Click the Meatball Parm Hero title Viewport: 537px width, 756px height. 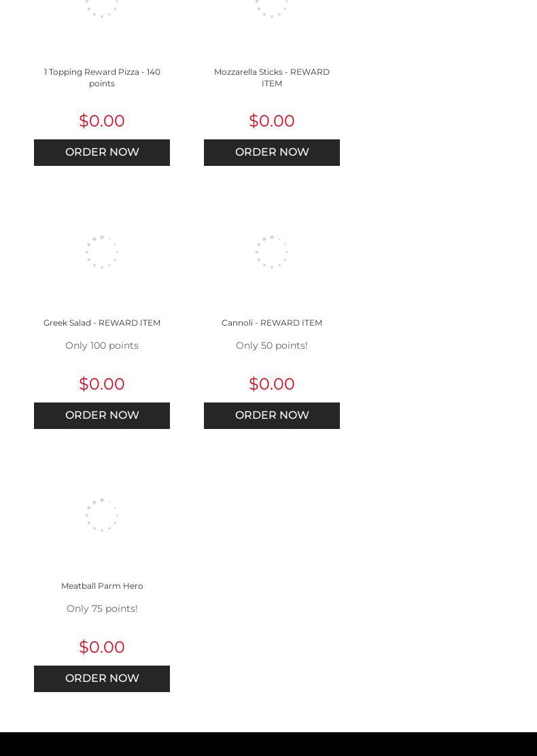coord(102,586)
